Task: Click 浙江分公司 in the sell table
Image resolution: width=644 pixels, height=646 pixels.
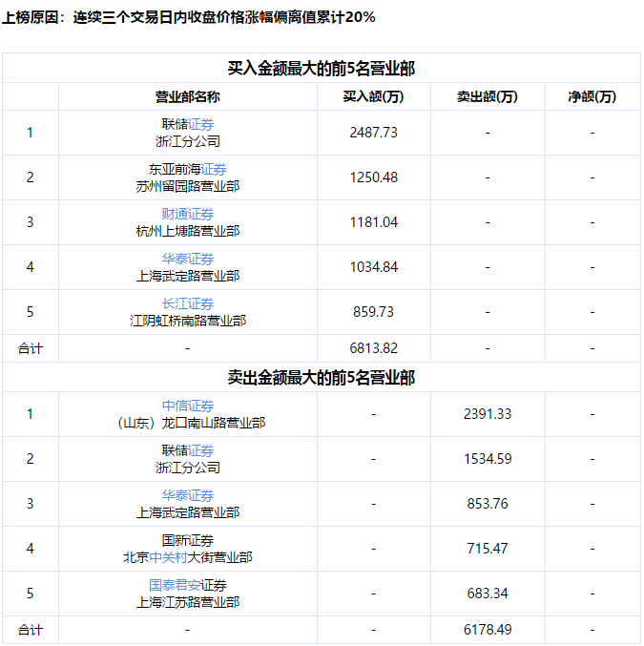Action: (x=188, y=468)
